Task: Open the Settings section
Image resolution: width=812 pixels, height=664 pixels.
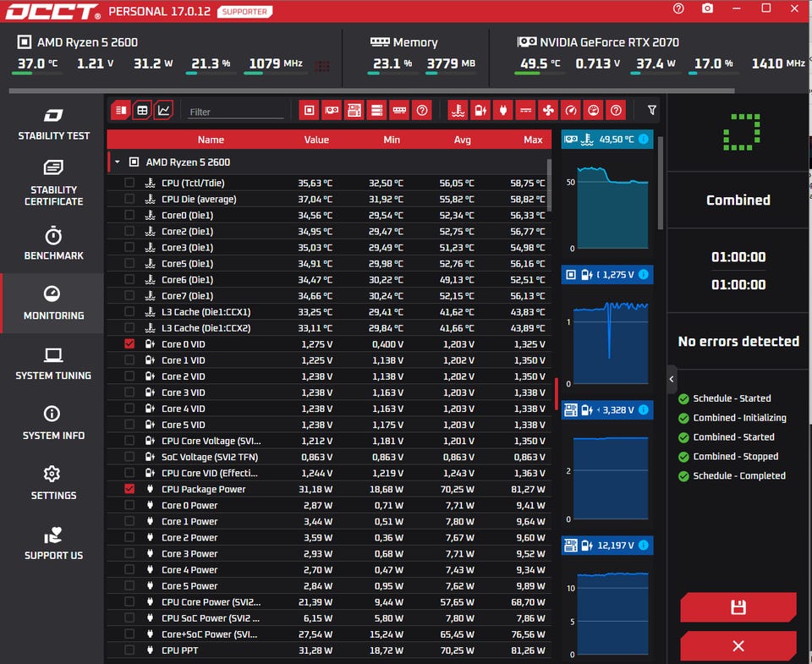Action: point(53,483)
